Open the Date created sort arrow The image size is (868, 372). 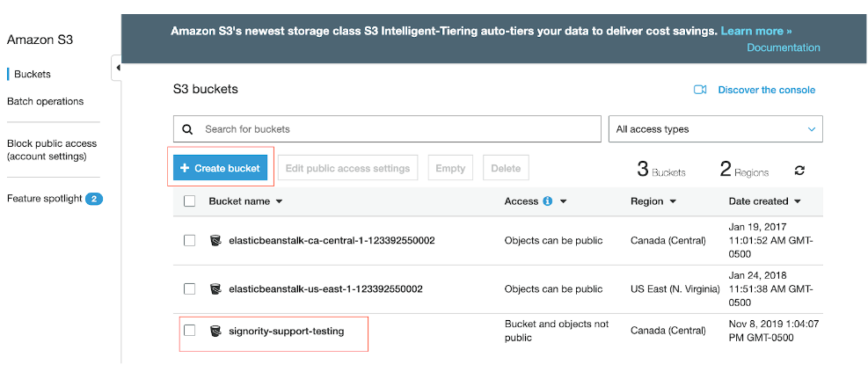(797, 202)
